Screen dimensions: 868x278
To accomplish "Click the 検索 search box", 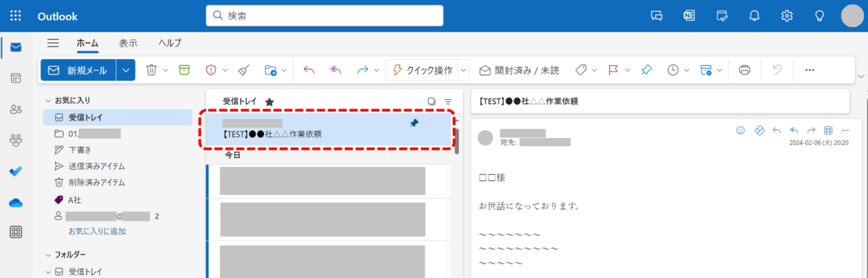I will pos(324,15).
